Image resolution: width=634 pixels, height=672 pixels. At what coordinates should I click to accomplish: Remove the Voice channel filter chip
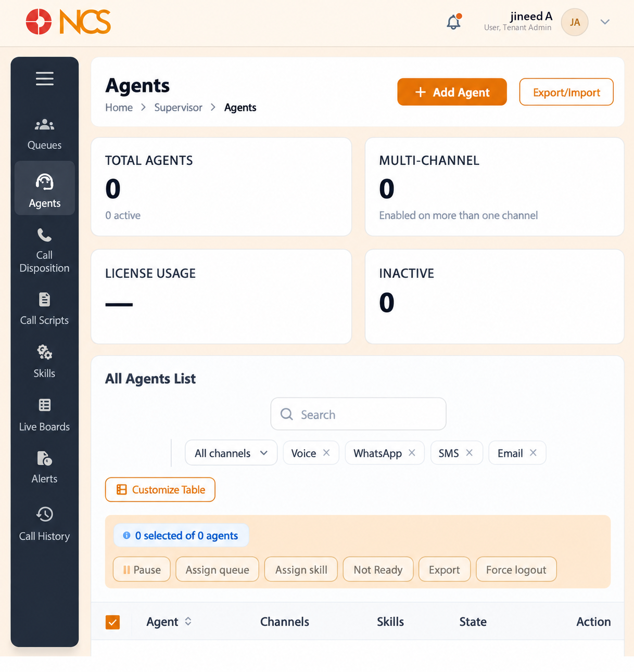point(326,453)
